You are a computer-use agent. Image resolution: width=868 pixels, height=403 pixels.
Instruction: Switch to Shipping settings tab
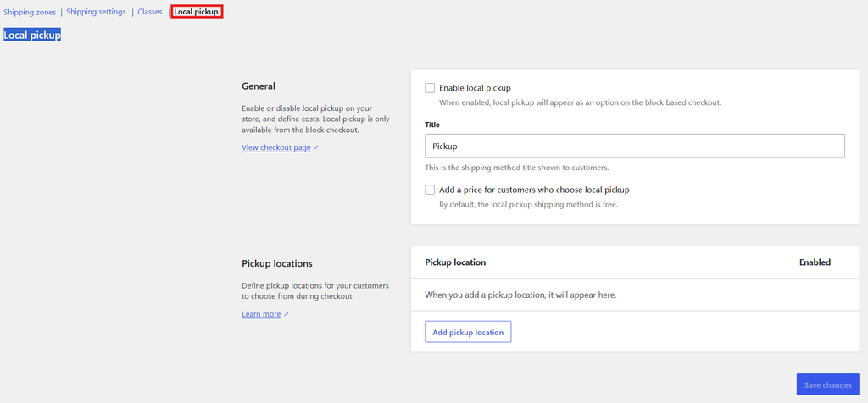coord(96,12)
